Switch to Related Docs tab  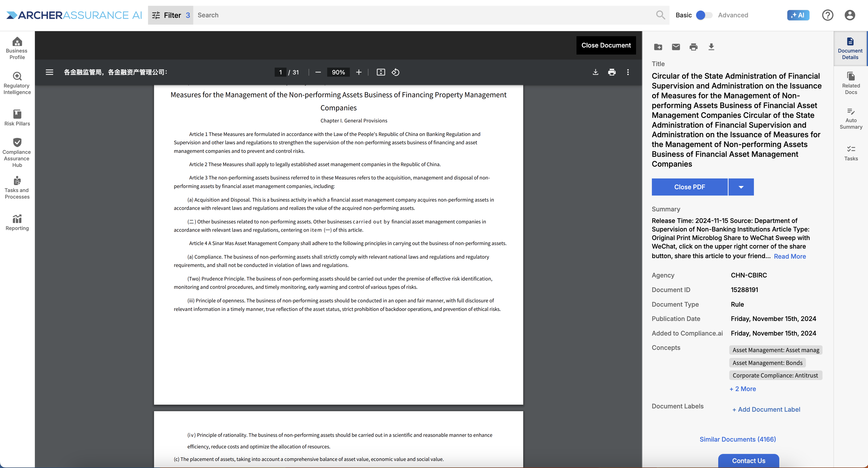(x=850, y=83)
